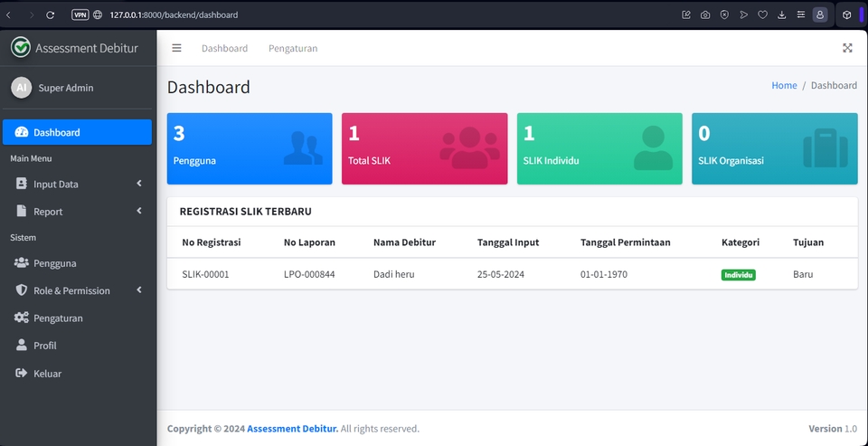Screen dimensions: 868x446
Task: Open Role & Permission sidebar menu
Action: tap(77, 290)
